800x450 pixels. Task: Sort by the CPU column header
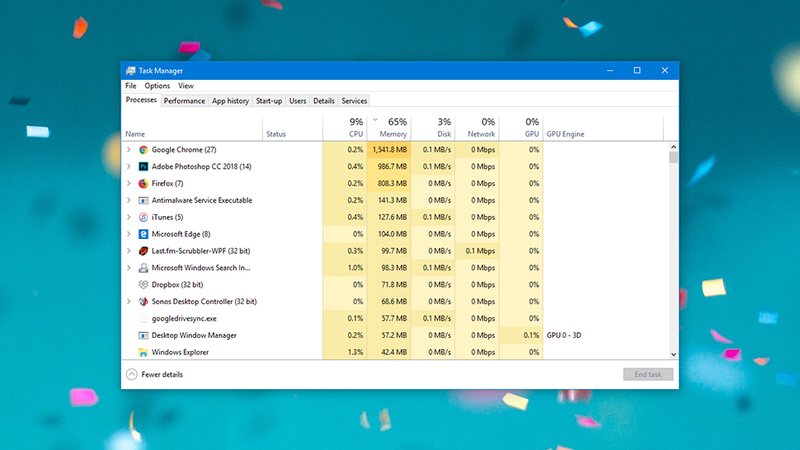click(x=344, y=128)
